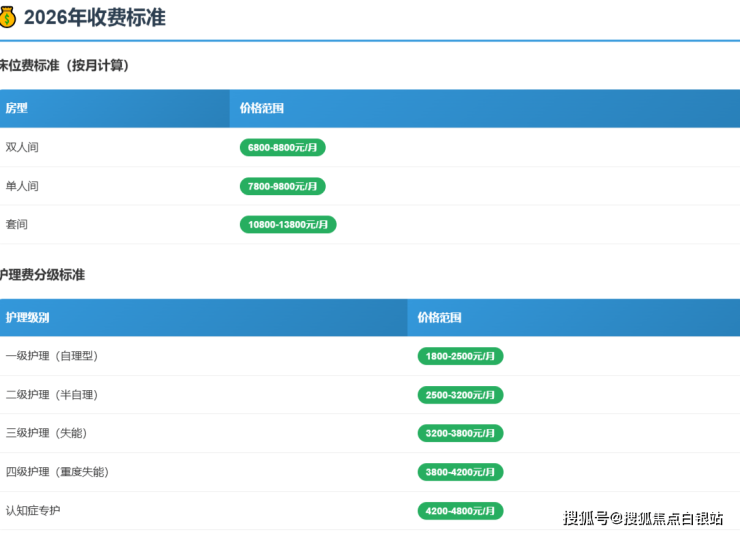The width and height of the screenshot is (740, 534).
Task: Click the 2500-3200元/月 price badge
Action: [x=460, y=395]
